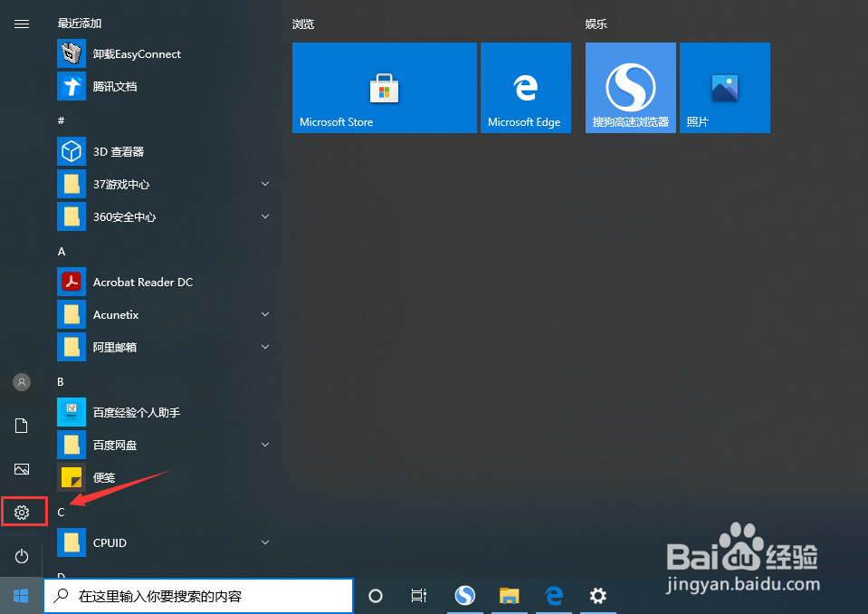
Task: Open the 照片 Photos tile
Action: click(725, 88)
